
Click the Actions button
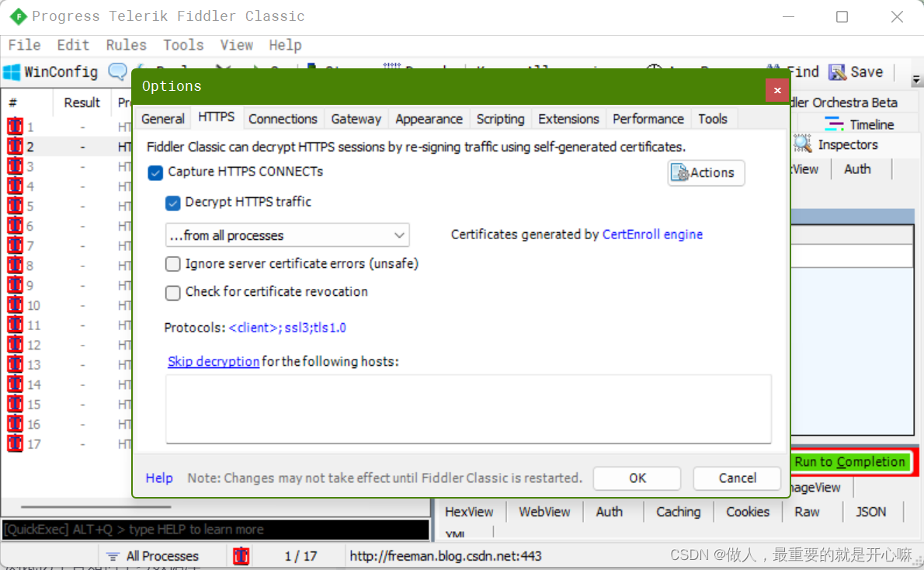click(706, 172)
